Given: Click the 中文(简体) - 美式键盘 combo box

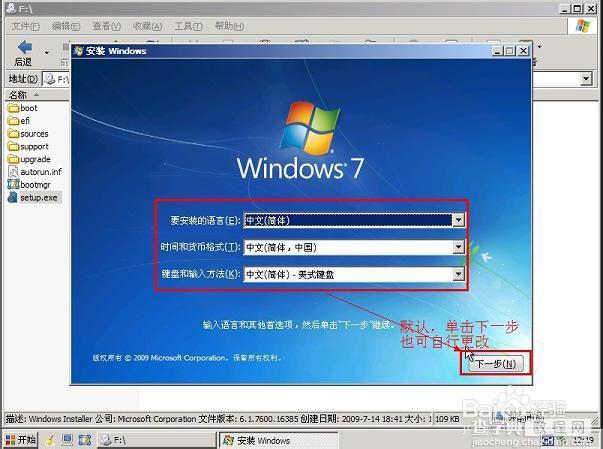Looking at the screenshot, I should pos(354,274).
